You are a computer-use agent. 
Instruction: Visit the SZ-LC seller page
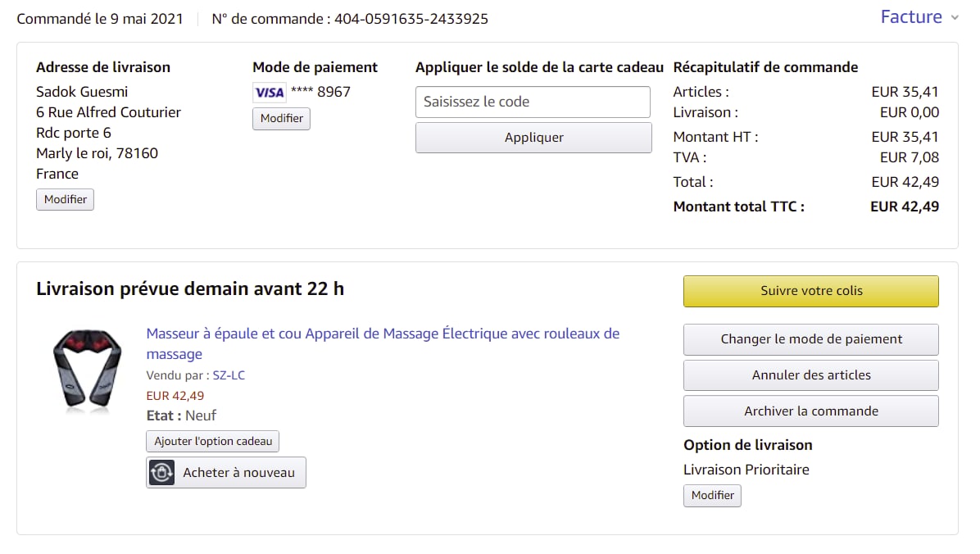(x=229, y=375)
